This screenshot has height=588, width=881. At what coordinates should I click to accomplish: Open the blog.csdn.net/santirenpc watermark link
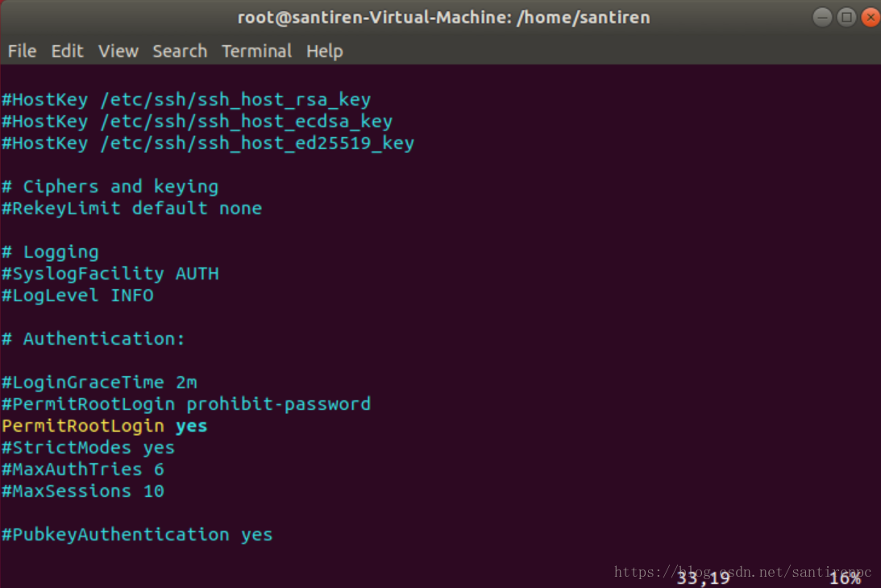click(x=742, y=571)
